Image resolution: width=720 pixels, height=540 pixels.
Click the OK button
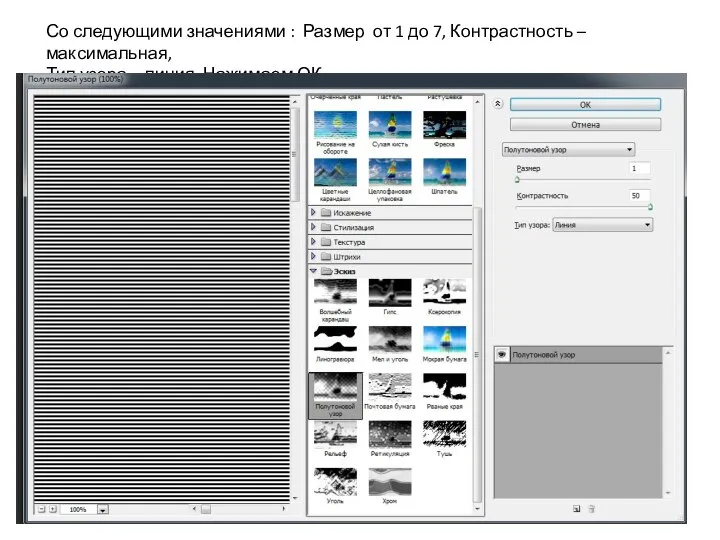(x=585, y=105)
